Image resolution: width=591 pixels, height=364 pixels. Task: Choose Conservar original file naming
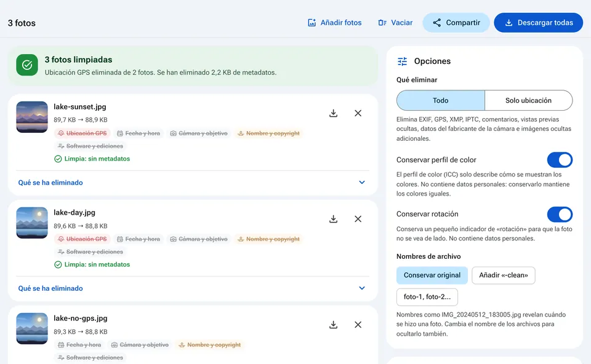[x=432, y=275]
